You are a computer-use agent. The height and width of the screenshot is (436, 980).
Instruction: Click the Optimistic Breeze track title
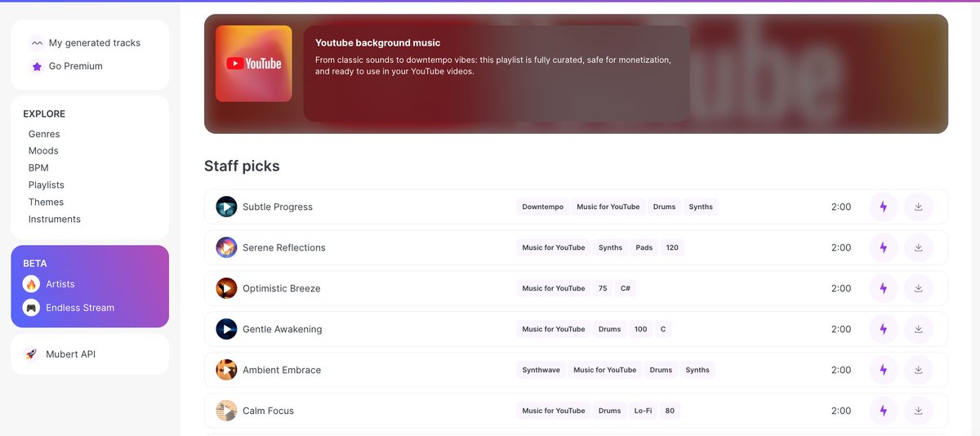[282, 288]
